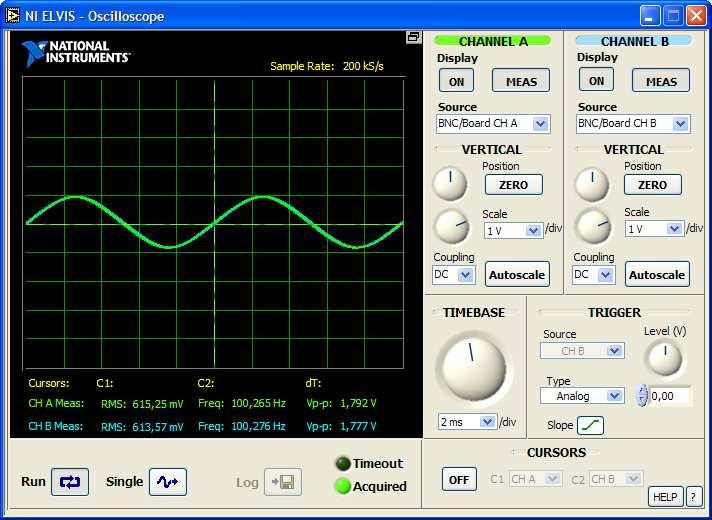Click the trigger Slope rising-edge icon

[x=590, y=426]
